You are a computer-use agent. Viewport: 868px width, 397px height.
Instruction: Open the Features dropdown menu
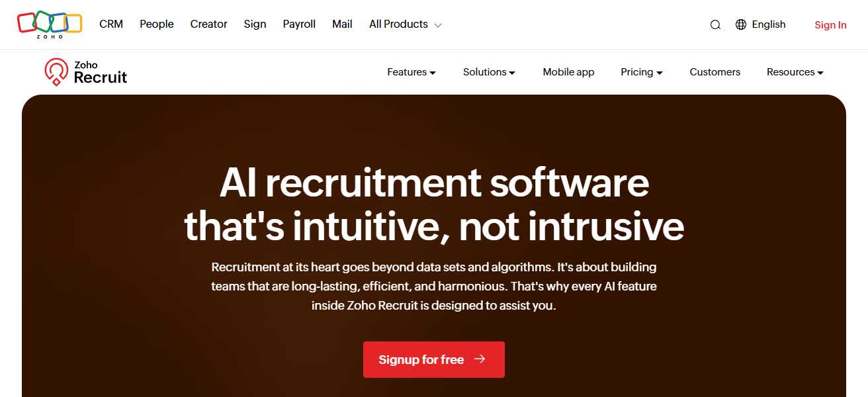click(x=412, y=72)
